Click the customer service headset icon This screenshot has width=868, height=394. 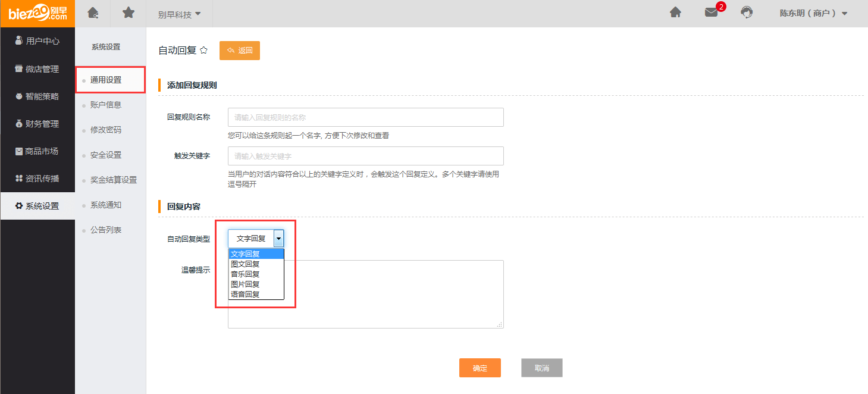(x=747, y=12)
